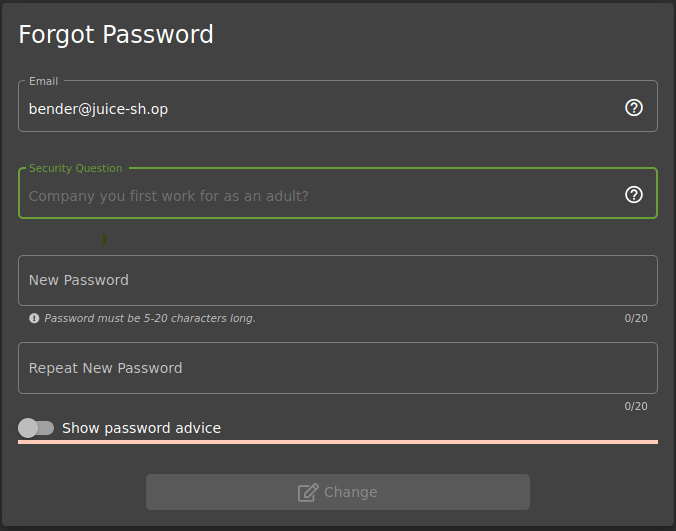This screenshot has height=531, width=676.
Task: Click the "Company you first work for" placeholder
Action: tap(168, 196)
